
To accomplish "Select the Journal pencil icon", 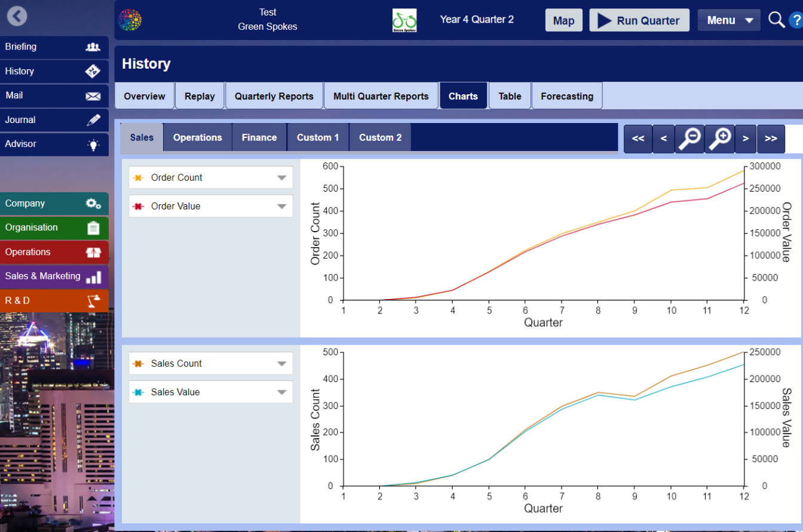I will (x=93, y=120).
